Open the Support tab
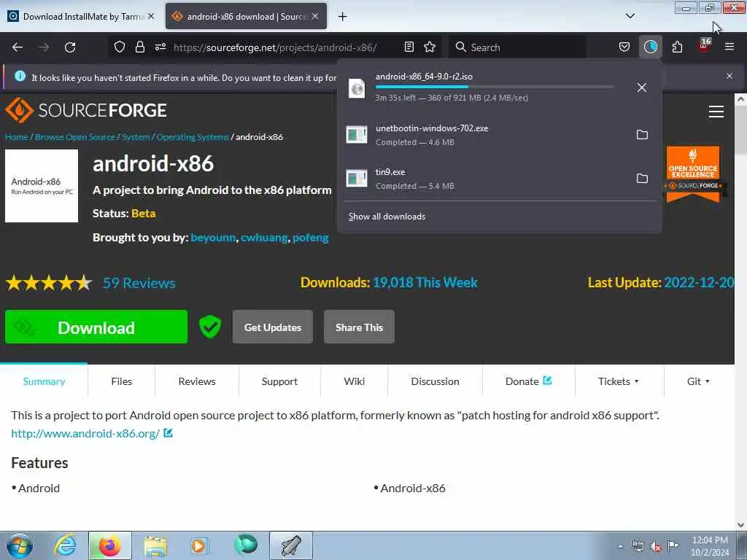 (x=279, y=381)
